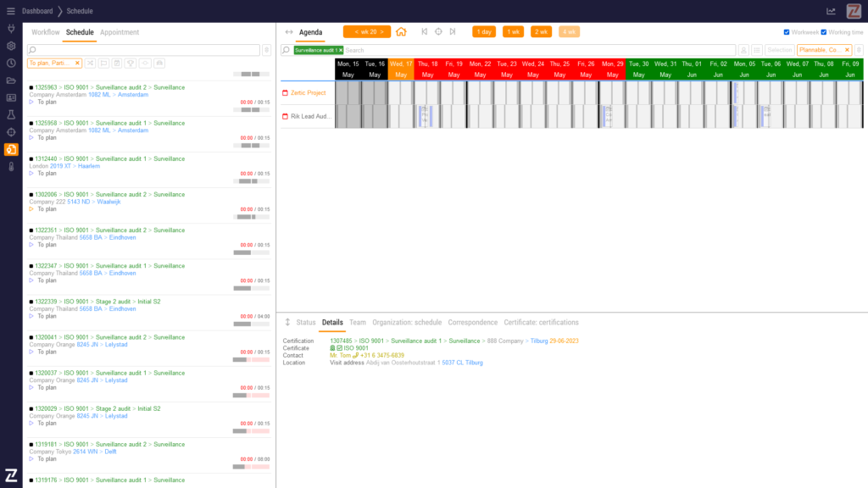Image resolution: width=868 pixels, height=488 pixels.
Task: Open Certificate: certifications tab
Action: (x=541, y=323)
